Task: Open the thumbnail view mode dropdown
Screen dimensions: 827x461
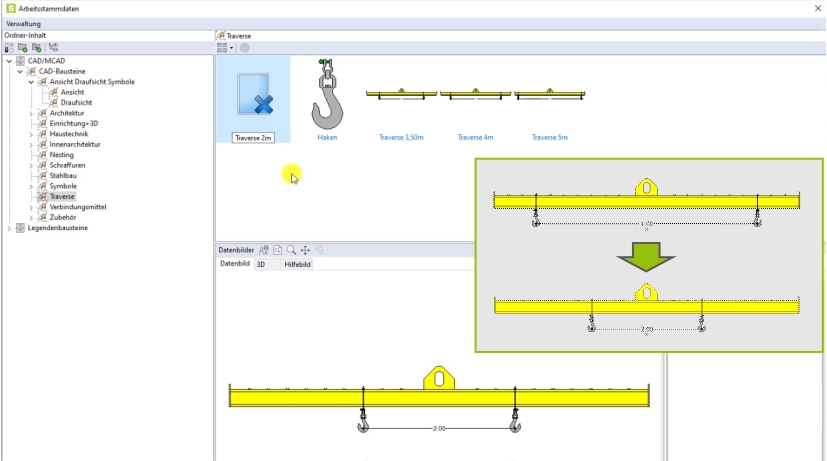Action: pyautogui.click(x=232, y=47)
